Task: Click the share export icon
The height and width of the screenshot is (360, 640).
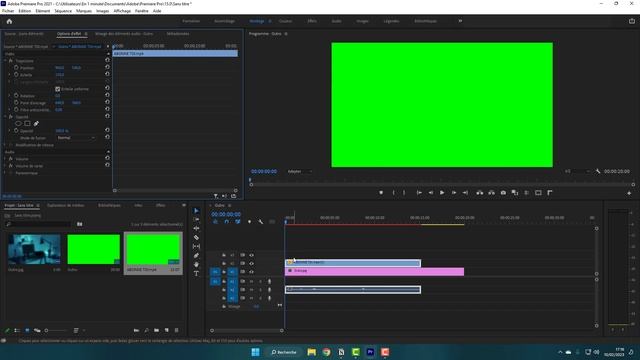Action: click(x=631, y=21)
